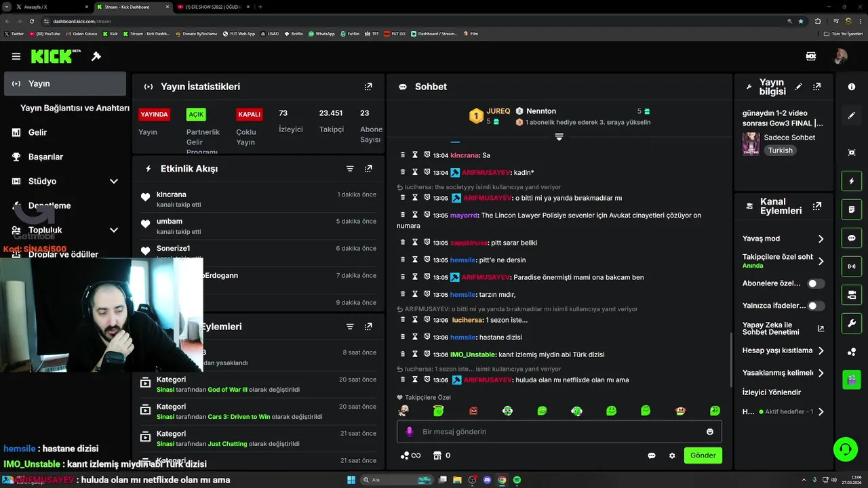Open the emoji picker in message box
The width and height of the screenshot is (868, 488).
pyautogui.click(x=710, y=432)
